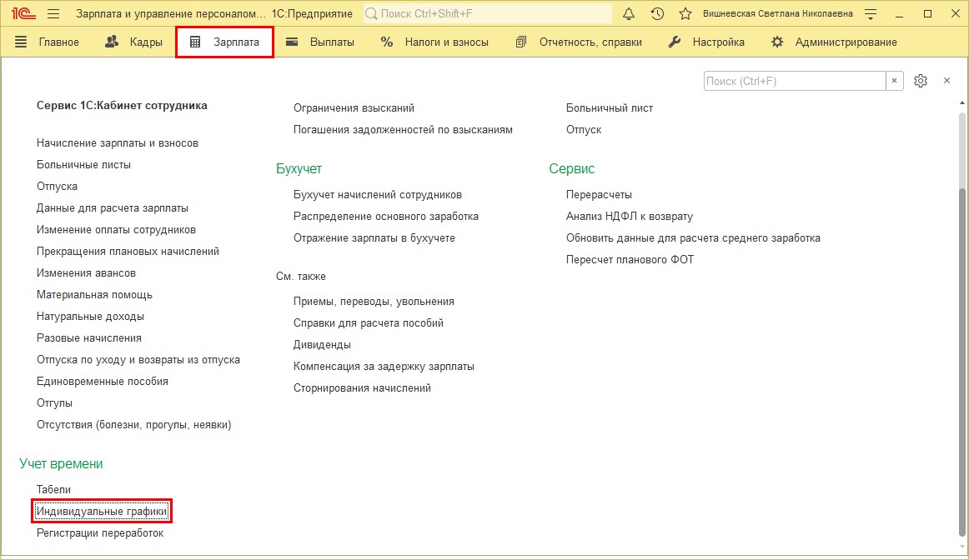Open the 1C main menu hamburger icon
This screenshot has height=560, width=969.
(53, 13)
